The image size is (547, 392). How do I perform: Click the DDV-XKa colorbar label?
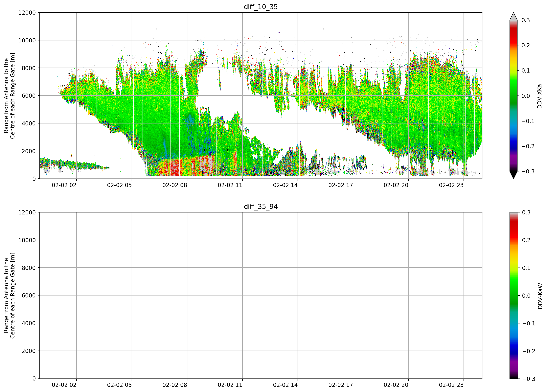tap(539, 96)
